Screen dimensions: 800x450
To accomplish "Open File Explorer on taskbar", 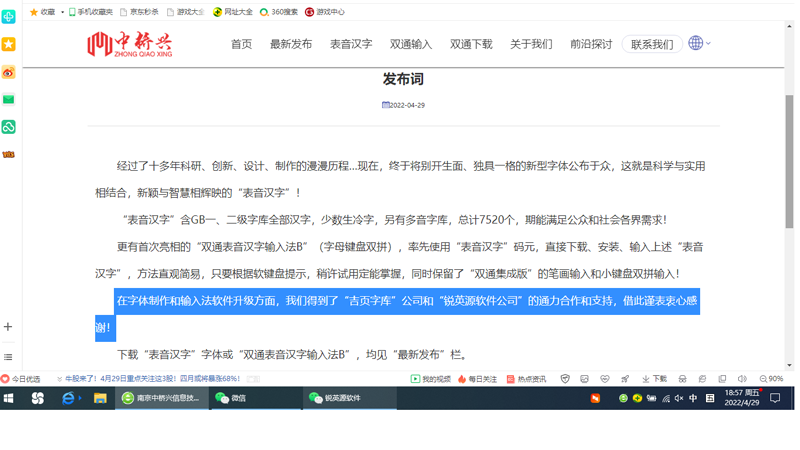I will click(x=100, y=398).
